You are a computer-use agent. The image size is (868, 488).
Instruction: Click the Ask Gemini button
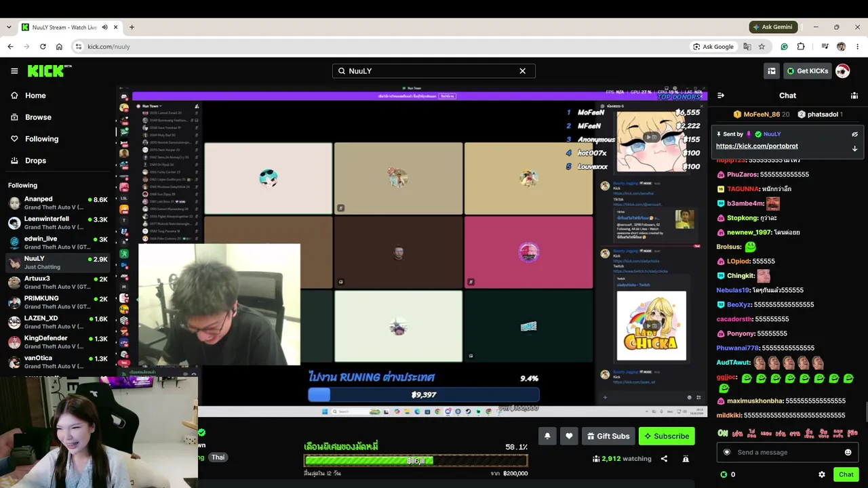click(x=773, y=27)
